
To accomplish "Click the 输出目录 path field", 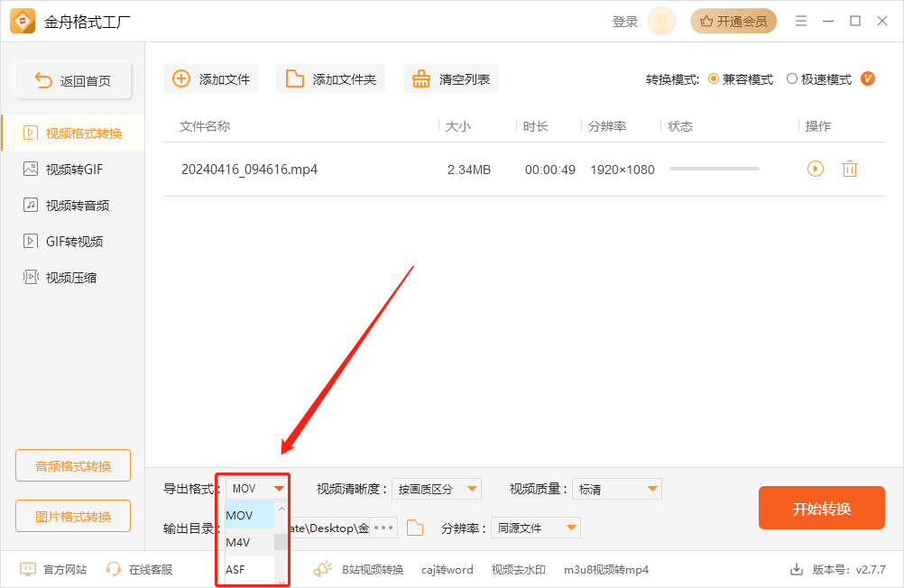I will pos(328,528).
